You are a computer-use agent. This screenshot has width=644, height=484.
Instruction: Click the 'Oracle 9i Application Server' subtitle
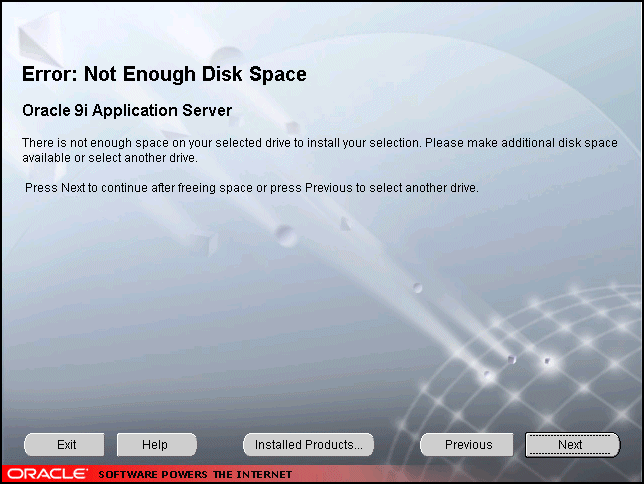[127, 111]
